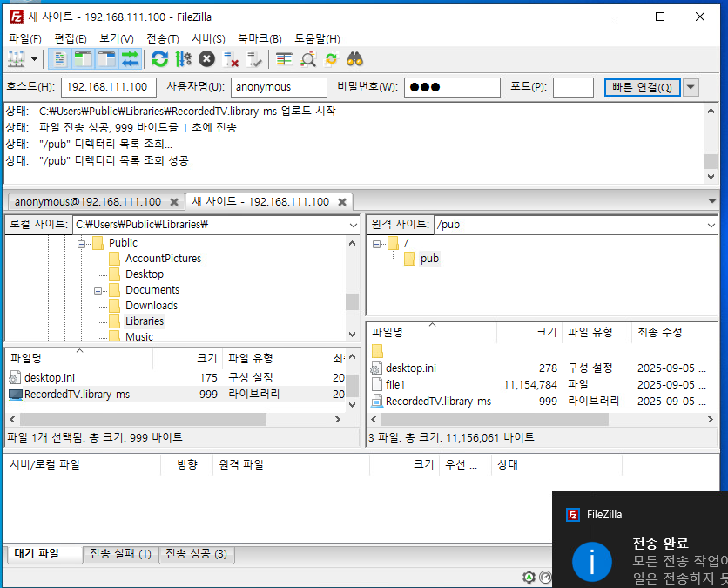728x588 pixels.
Task: Select Libraries folder in local tree
Action: tap(145, 321)
